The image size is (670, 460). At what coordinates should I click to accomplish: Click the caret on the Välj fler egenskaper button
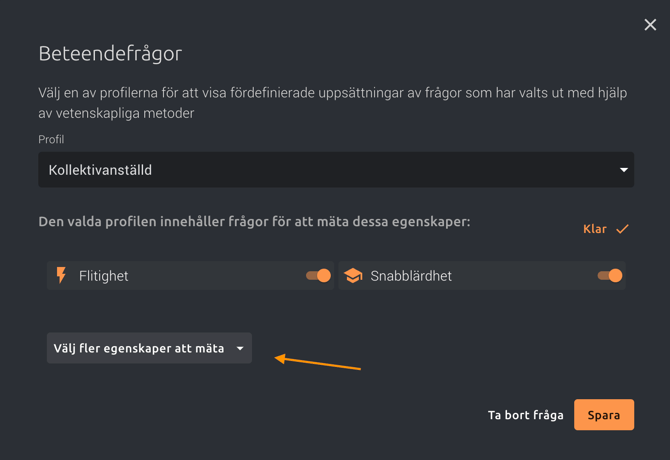click(x=240, y=349)
